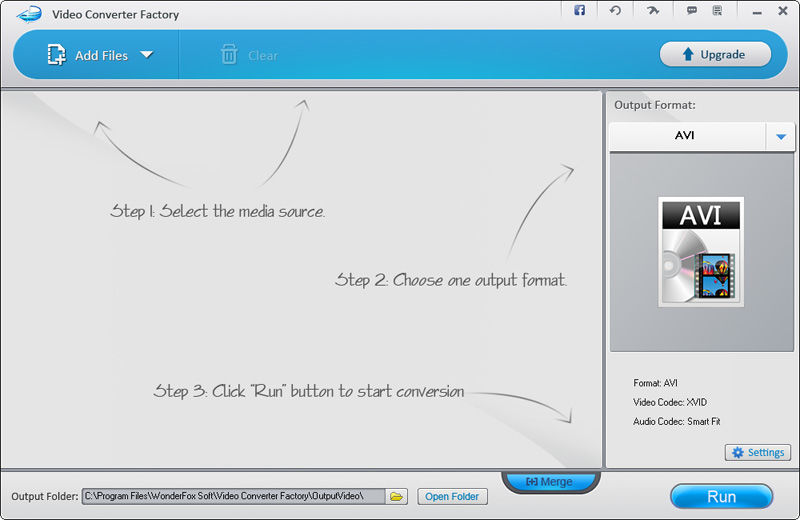Open the Facebook page icon
The width and height of the screenshot is (800, 520).
pyautogui.click(x=579, y=10)
